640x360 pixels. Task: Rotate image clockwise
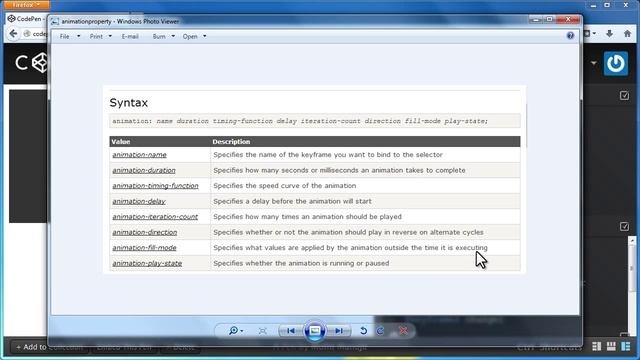(x=380, y=331)
